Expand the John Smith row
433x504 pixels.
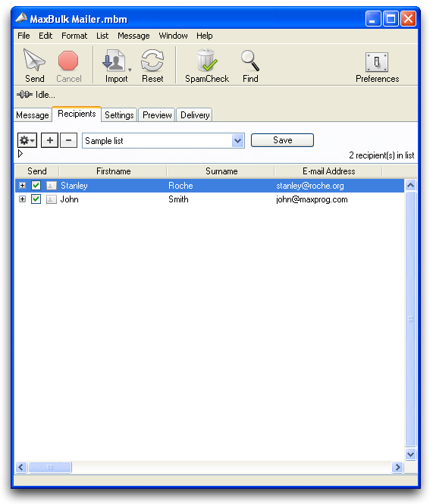pos(22,199)
